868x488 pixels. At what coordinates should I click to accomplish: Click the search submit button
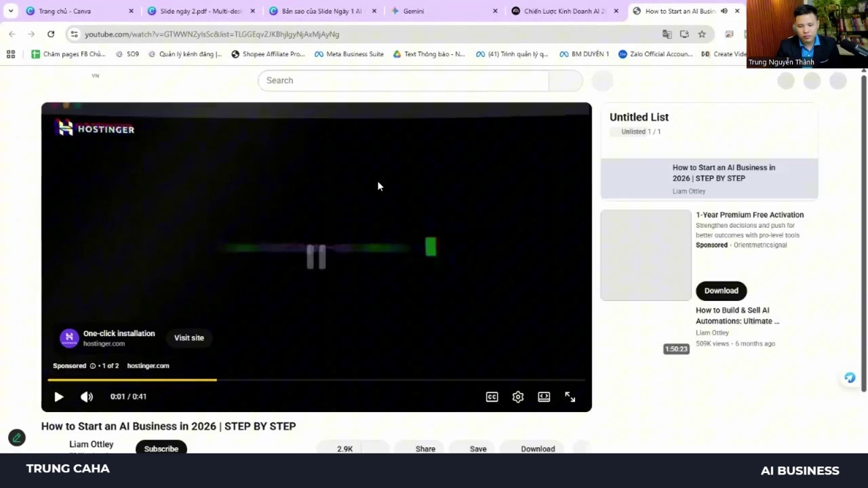(566, 81)
